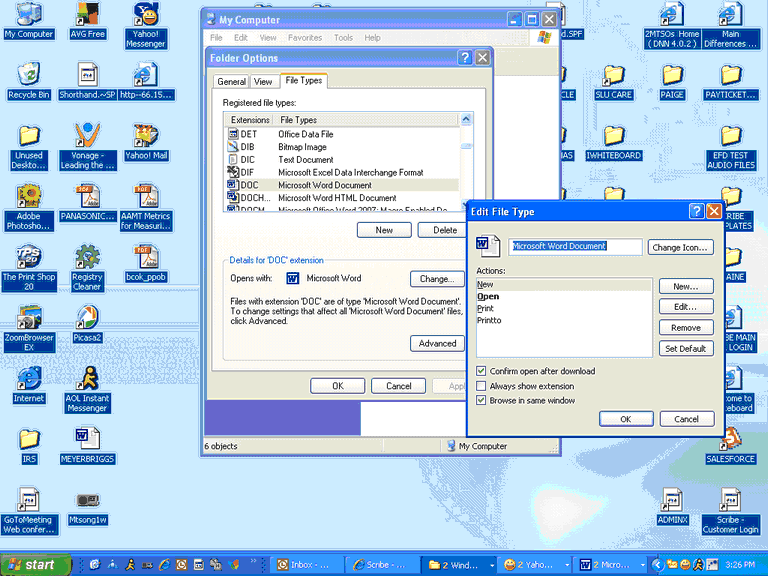Click the file type name text field
Image resolution: width=768 pixels, height=576 pixels.
pos(576,246)
